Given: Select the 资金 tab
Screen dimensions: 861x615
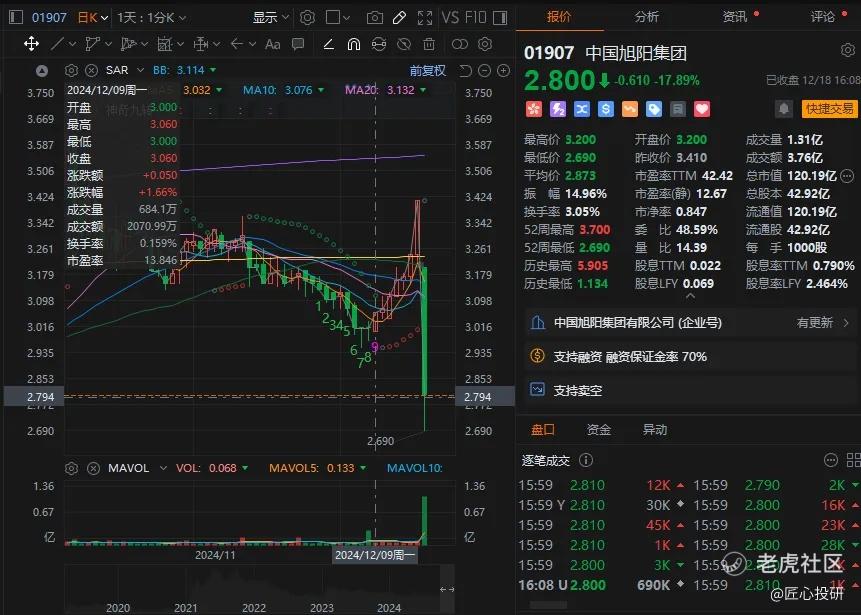Looking at the screenshot, I should [599, 429].
